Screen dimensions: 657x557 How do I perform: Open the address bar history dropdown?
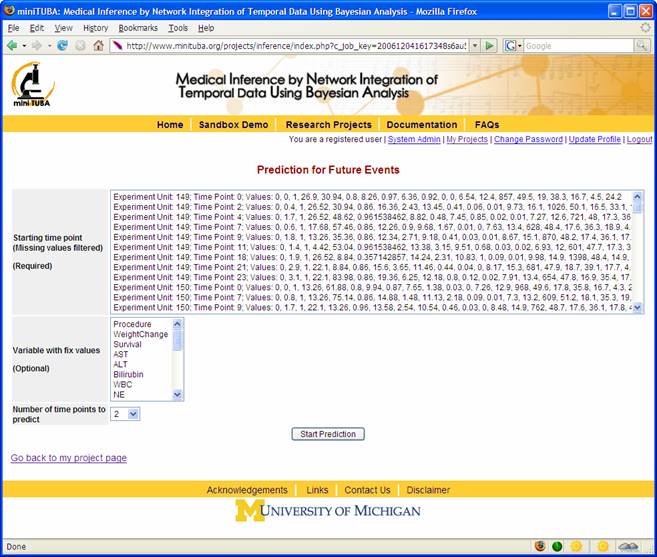tap(475, 45)
